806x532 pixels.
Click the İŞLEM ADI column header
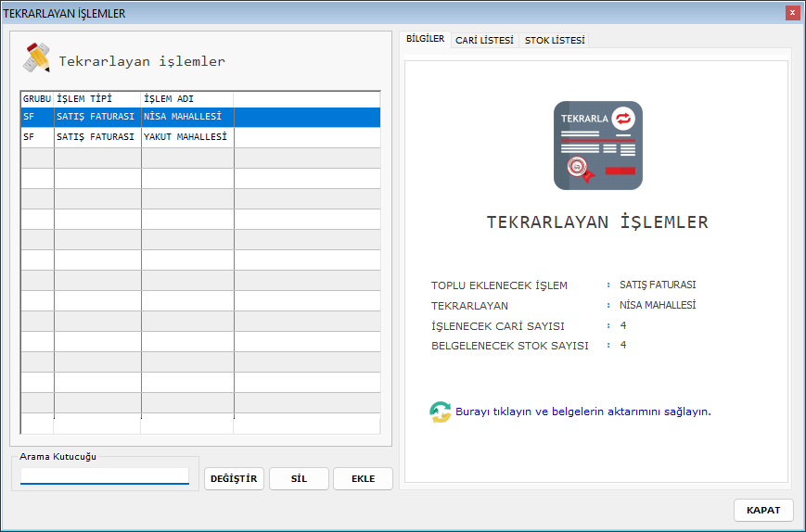click(x=186, y=98)
